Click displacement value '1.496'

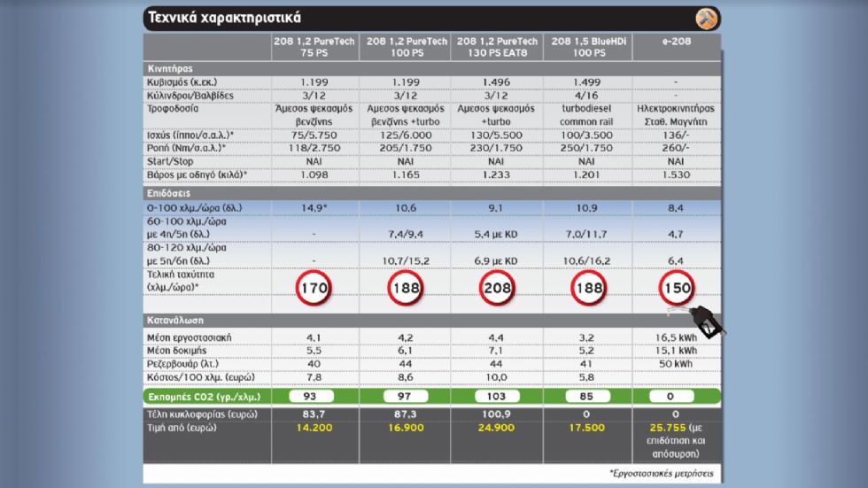point(496,81)
